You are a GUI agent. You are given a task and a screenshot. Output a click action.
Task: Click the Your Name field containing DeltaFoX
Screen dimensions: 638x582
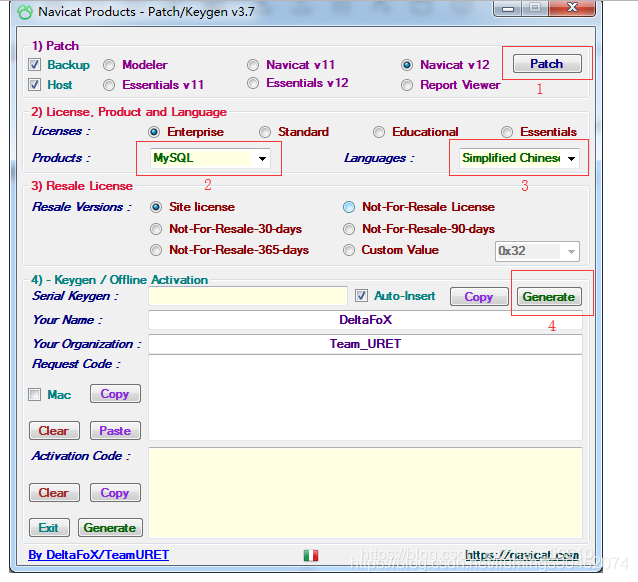pyautogui.click(x=365, y=320)
